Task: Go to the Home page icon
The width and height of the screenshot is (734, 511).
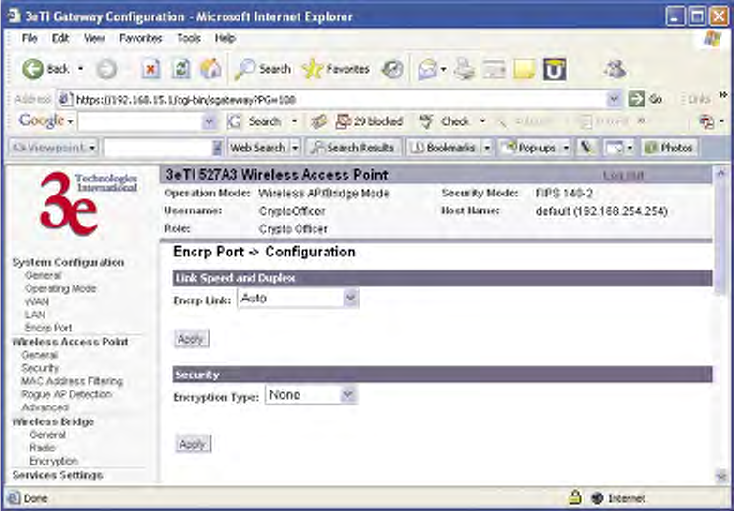Action: [210, 69]
